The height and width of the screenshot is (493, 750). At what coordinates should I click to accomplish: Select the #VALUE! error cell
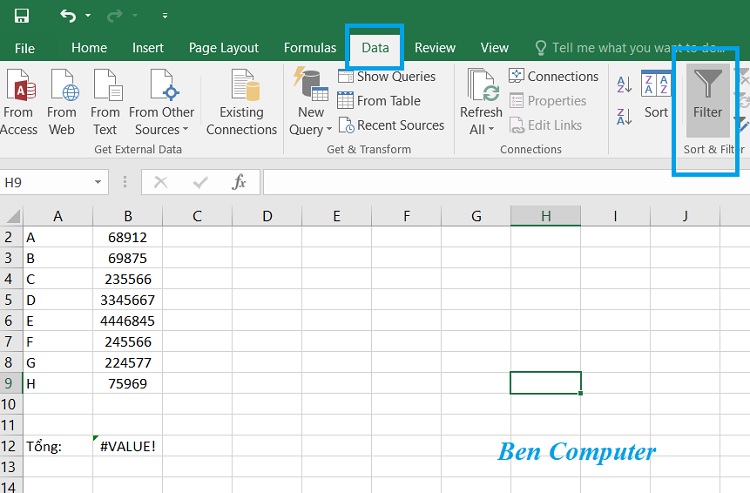tap(128, 446)
